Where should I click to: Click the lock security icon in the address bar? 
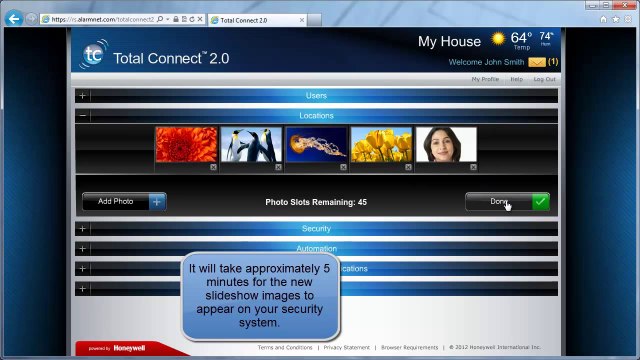click(x=176, y=19)
